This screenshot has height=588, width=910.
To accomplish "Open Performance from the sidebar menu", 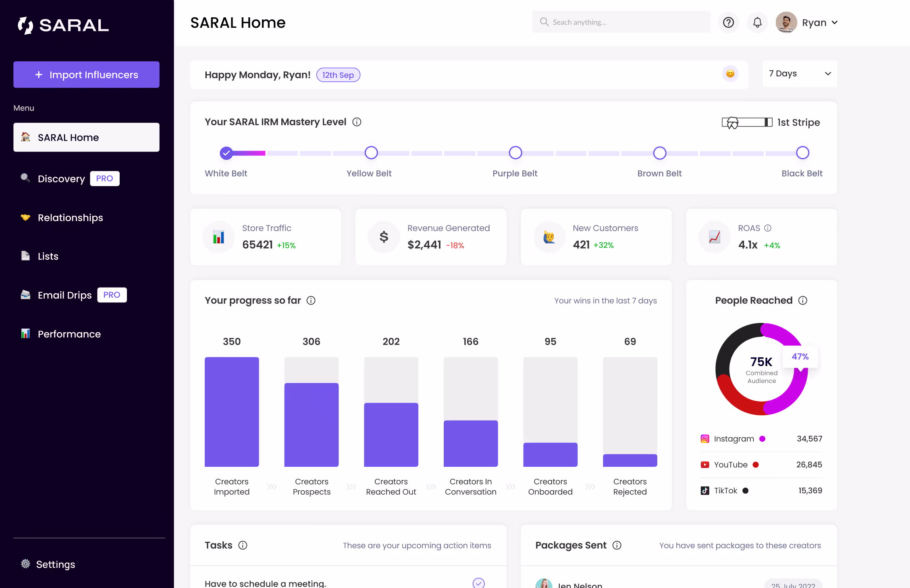I will (69, 334).
